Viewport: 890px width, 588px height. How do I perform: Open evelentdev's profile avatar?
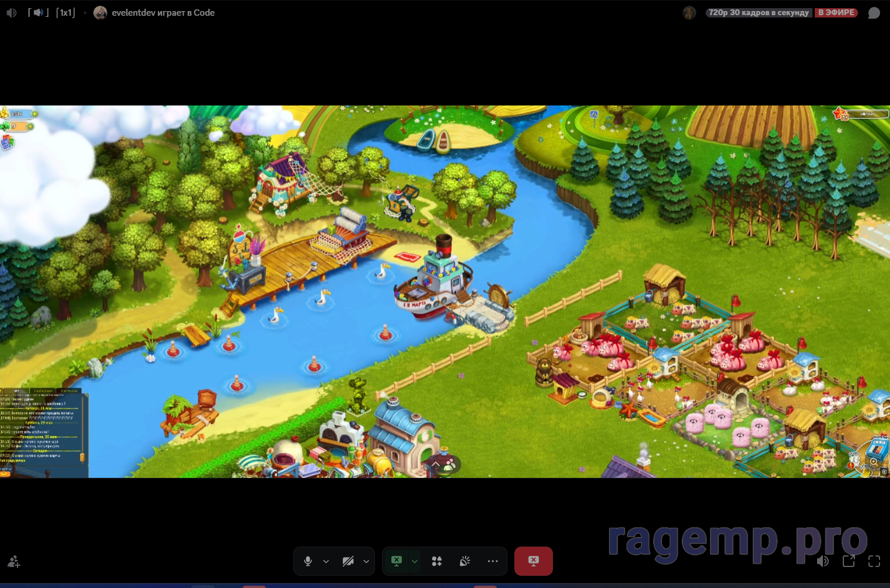(x=100, y=12)
